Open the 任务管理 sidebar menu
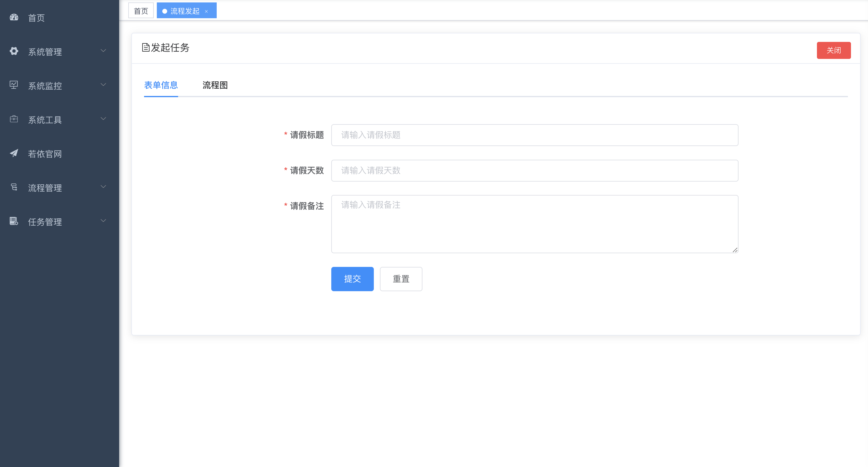 pyautogui.click(x=60, y=221)
